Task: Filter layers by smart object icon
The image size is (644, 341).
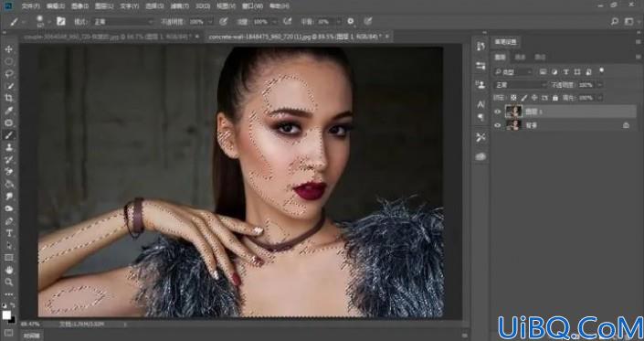Action: 588,72
